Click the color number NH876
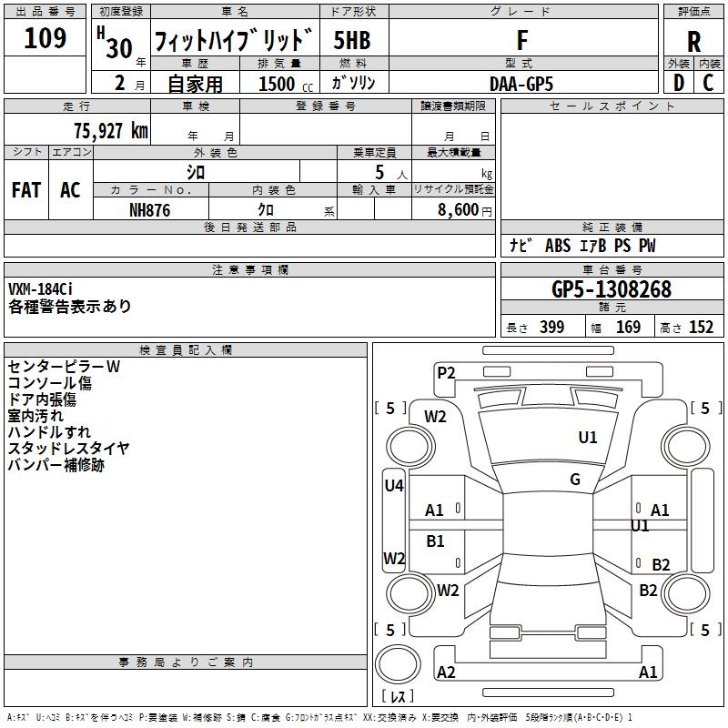Screen dimensions: 728x728 click(150, 209)
